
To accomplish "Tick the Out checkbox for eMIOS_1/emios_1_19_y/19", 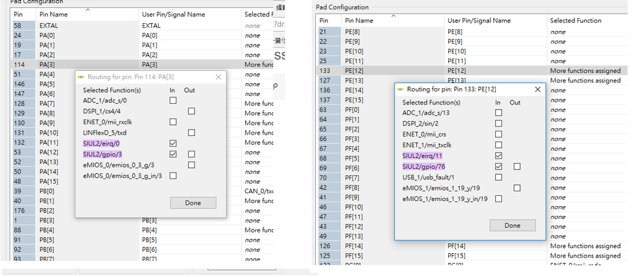I will coord(516,188).
